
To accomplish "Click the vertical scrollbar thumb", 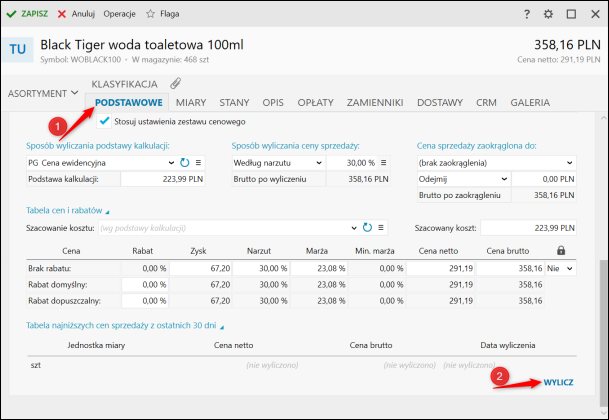I will pyautogui.click(x=603, y=332).
